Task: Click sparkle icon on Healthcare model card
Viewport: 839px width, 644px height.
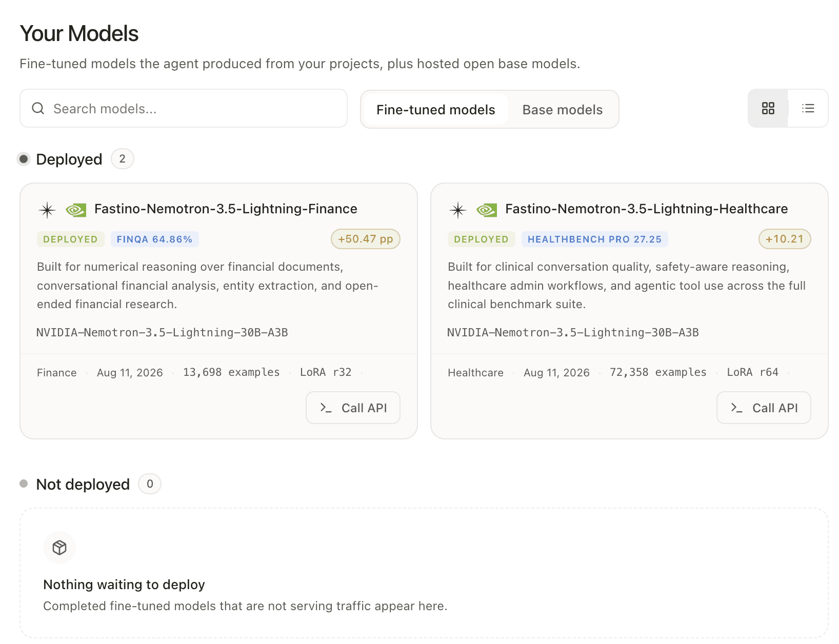Action: click(458, 210)
